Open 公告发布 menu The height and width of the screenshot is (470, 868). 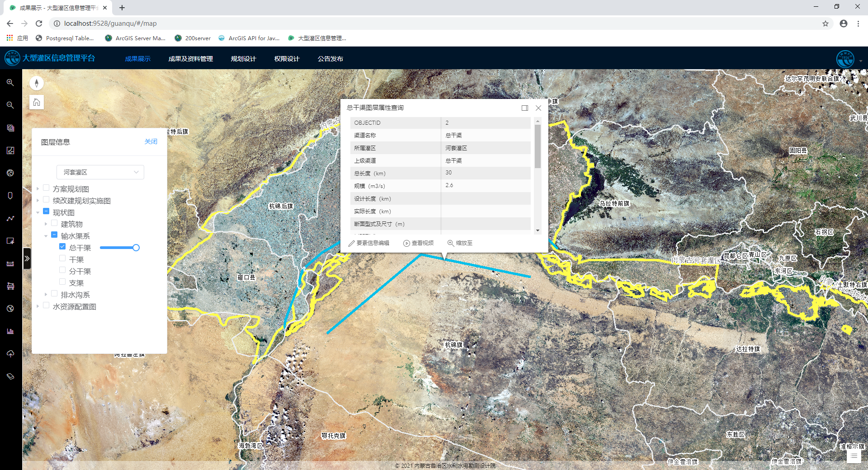click(330, 59)
